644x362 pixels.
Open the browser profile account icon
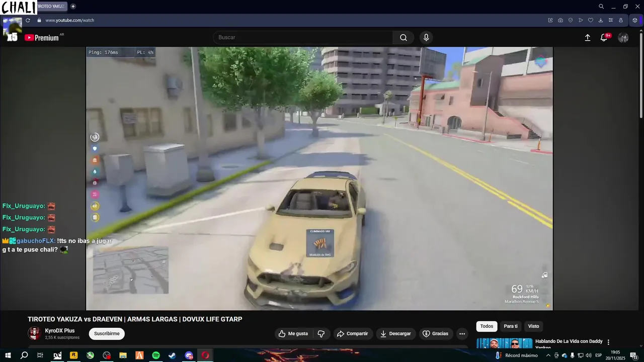(x=621, y=20)
